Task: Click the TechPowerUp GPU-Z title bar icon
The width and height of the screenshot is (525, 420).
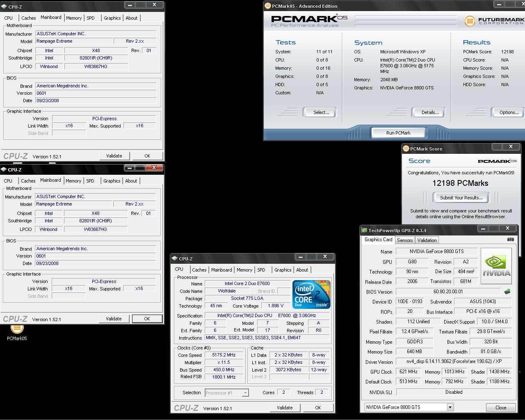Action: point(364,231)
